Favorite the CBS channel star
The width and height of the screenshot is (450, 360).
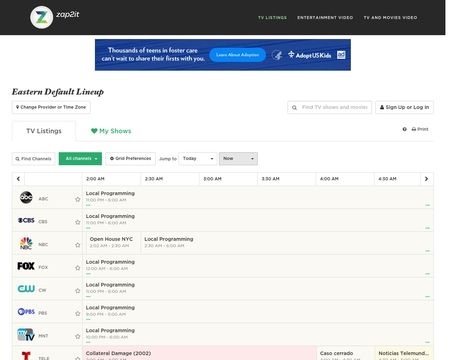click(x=78, y=222)
